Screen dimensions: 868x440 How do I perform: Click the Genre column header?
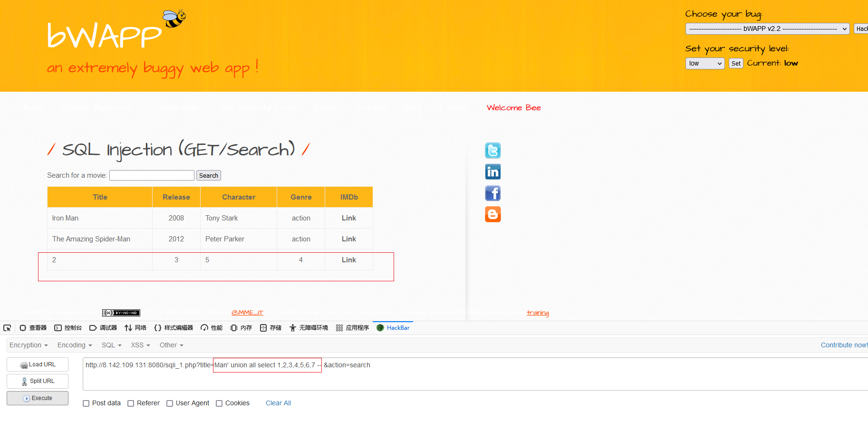(x=301, y=197)
